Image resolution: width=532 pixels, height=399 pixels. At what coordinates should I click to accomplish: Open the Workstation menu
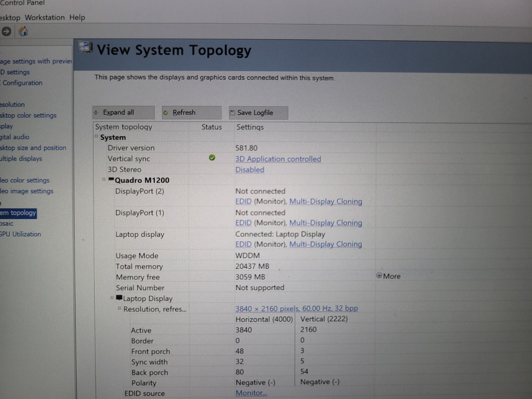[45, 17]
